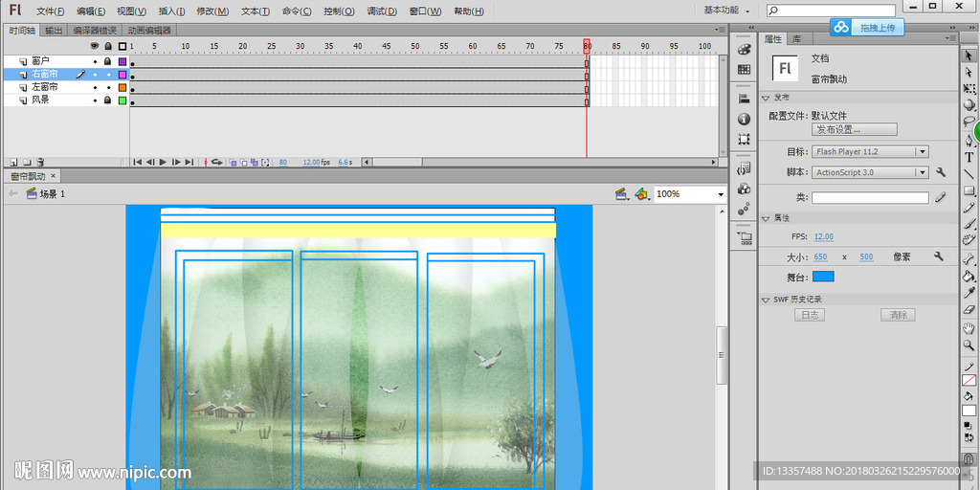This screenshot has height=490, width=980.
Task: Pick the Eraser tool
Action: point(969,310)
